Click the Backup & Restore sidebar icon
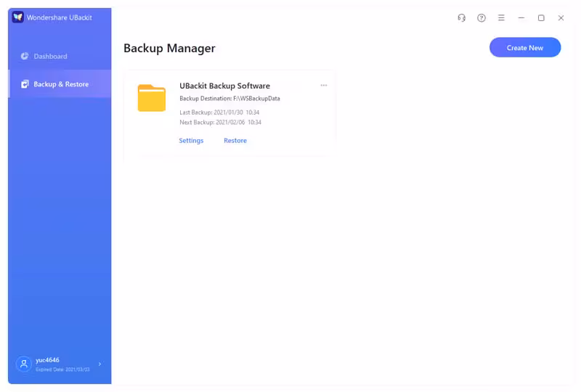 point(25,84)
